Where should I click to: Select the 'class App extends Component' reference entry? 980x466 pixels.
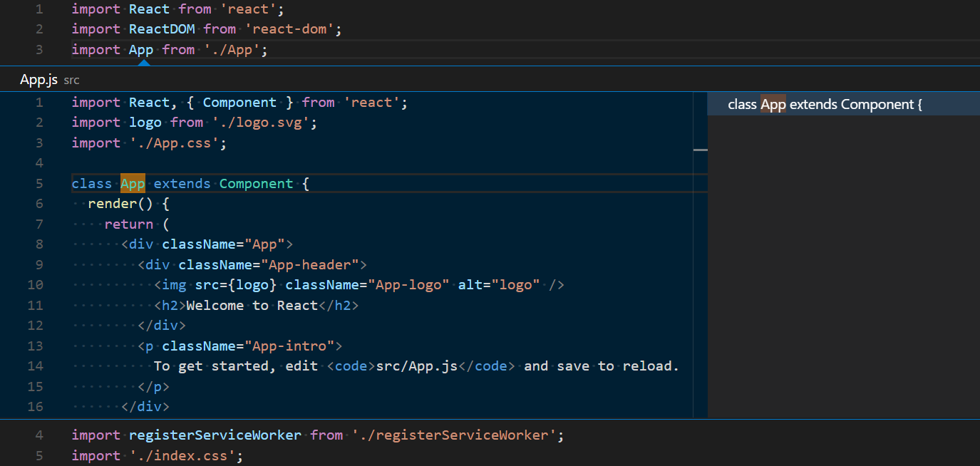825,104
